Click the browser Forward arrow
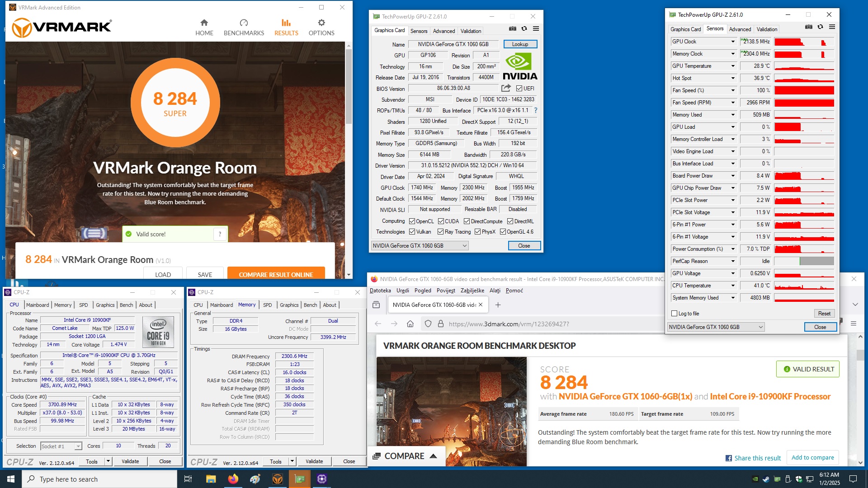The image size is (868, 488). tap(394, 324)
